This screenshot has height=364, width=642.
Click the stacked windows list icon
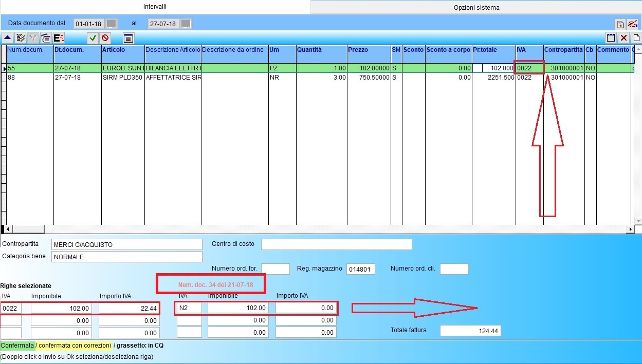[46, 37]
